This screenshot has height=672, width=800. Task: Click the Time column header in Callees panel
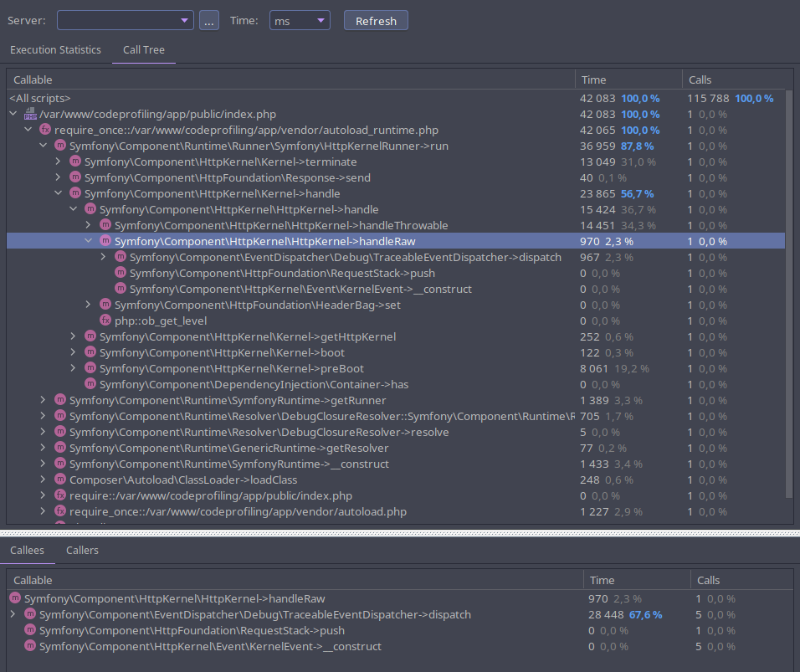click(x=636, y=580)
